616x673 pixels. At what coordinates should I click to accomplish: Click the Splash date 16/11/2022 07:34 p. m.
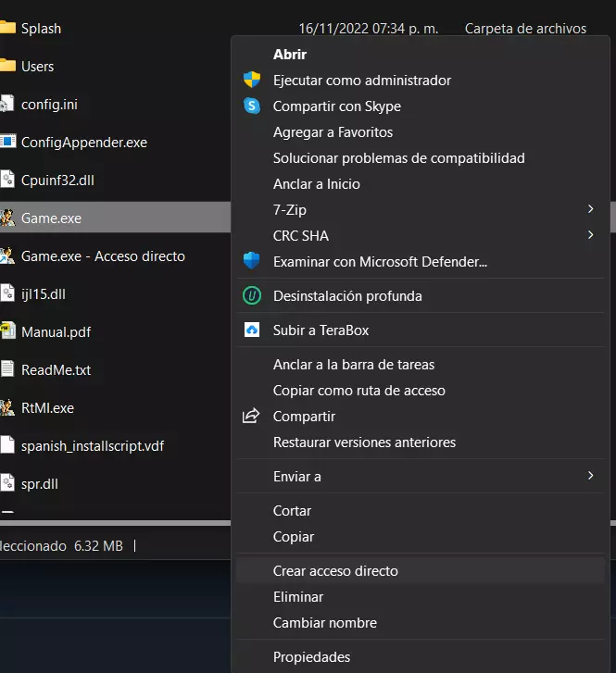[369, 29]
